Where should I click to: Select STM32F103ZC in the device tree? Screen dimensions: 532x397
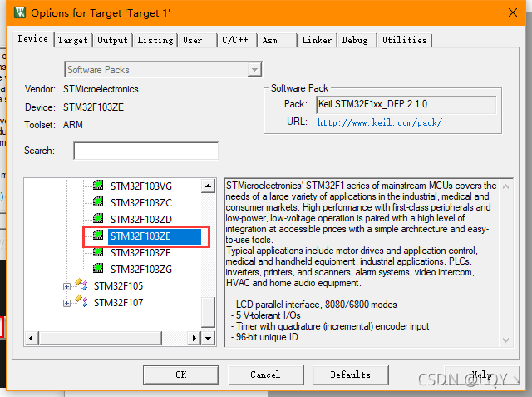(x=141, y=203)
